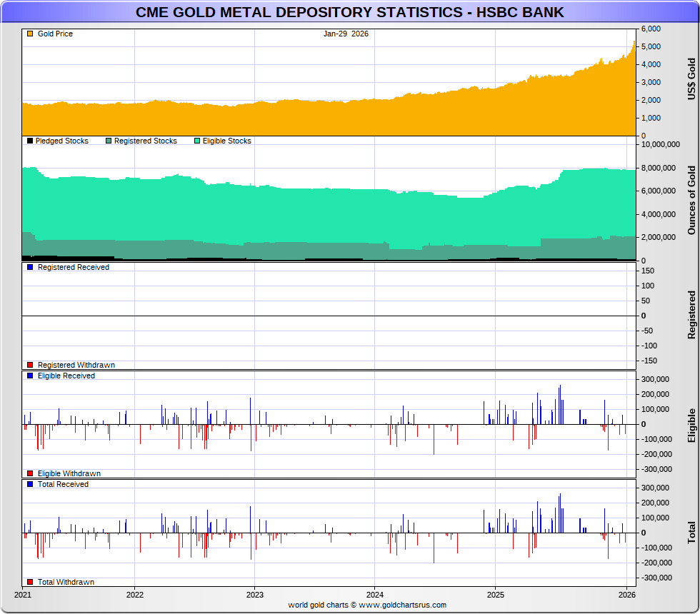This screenshot has width=700, height=614.
Task: Click the 2023 label on the time axis
Action: (x=255, y=594)
